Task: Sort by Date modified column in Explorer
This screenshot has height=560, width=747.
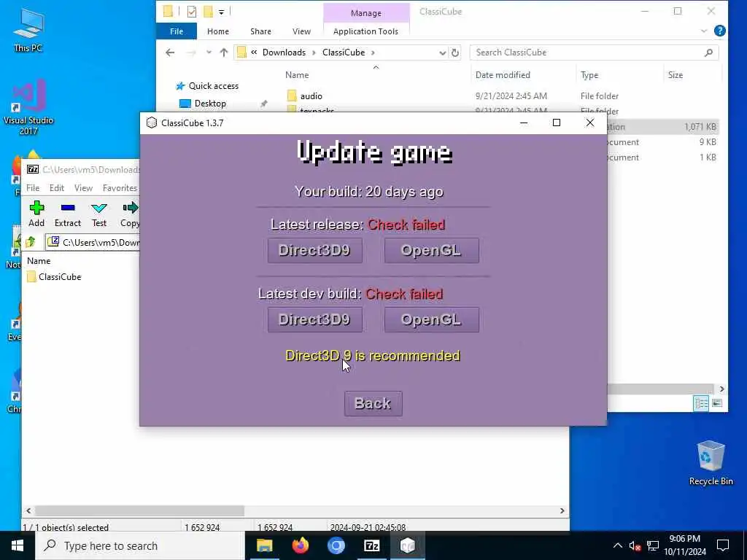Action: 503,75
